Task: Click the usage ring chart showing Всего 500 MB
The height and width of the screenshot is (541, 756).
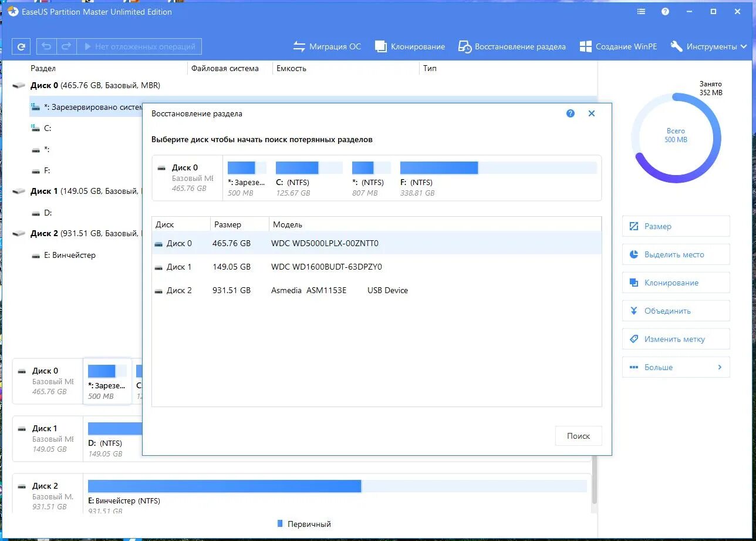Action: pos(676,137)
